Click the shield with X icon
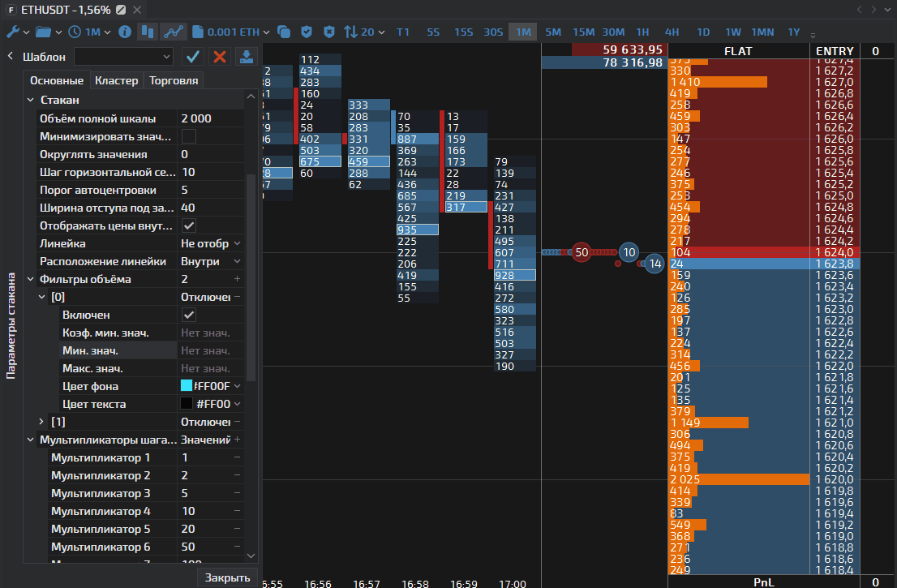This screenshot has height=588, width=897. 328,32
